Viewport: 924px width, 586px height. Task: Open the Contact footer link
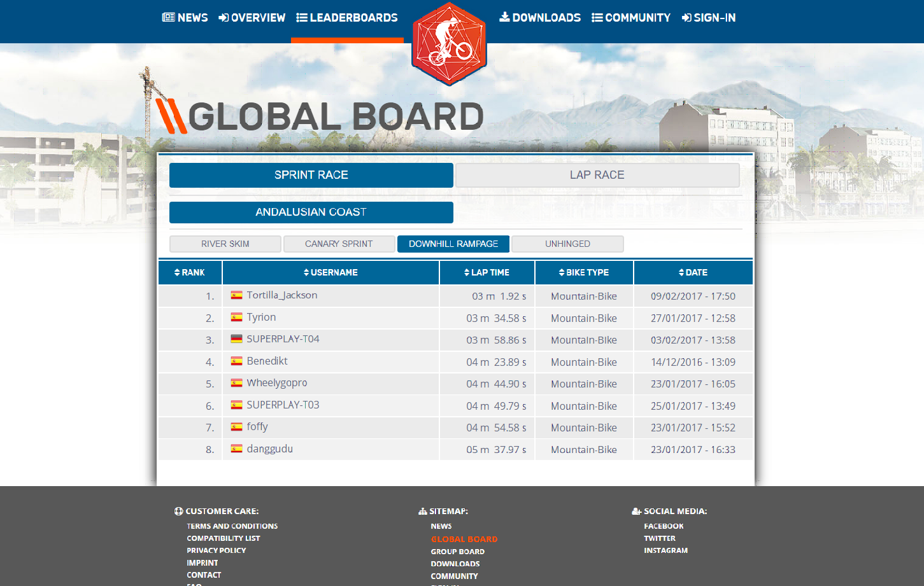coord(204,575)
